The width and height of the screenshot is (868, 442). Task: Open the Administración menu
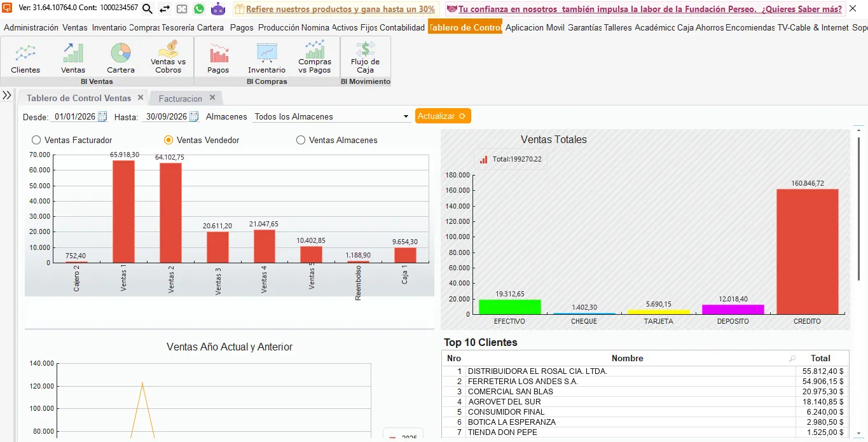(31, 27)
